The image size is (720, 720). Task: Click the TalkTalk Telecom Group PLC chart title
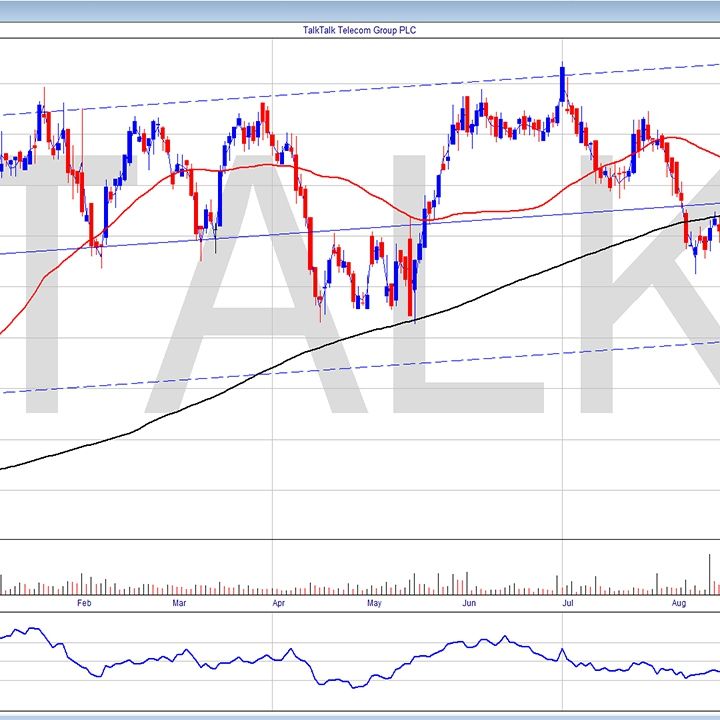tap(359, 30)
